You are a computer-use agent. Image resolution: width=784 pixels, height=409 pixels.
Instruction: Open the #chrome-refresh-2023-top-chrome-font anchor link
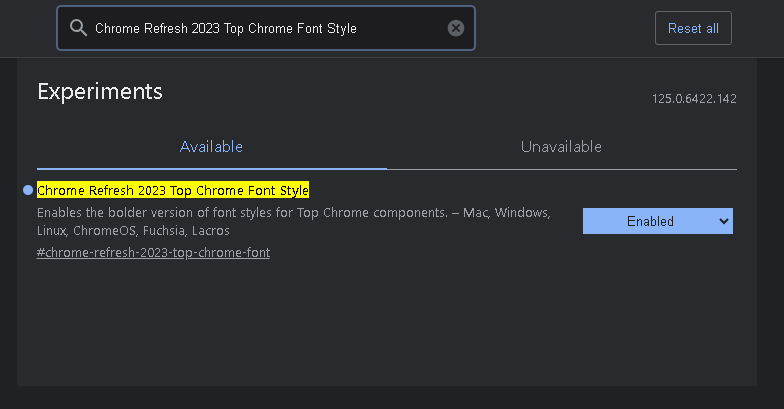pos(153,252)
